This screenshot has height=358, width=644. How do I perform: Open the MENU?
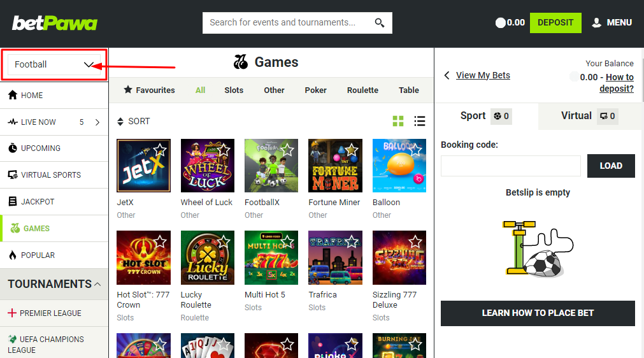click(612, 22)
